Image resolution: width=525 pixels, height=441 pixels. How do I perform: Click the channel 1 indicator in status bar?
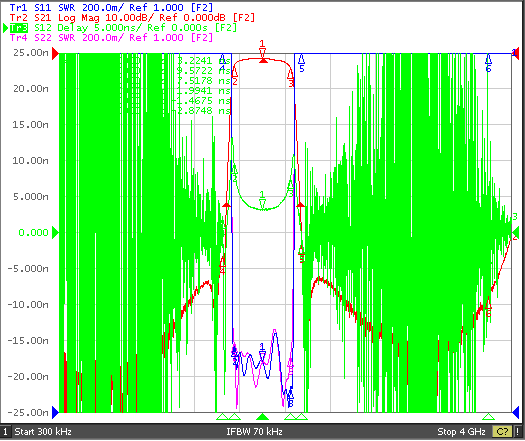point(5,432)
